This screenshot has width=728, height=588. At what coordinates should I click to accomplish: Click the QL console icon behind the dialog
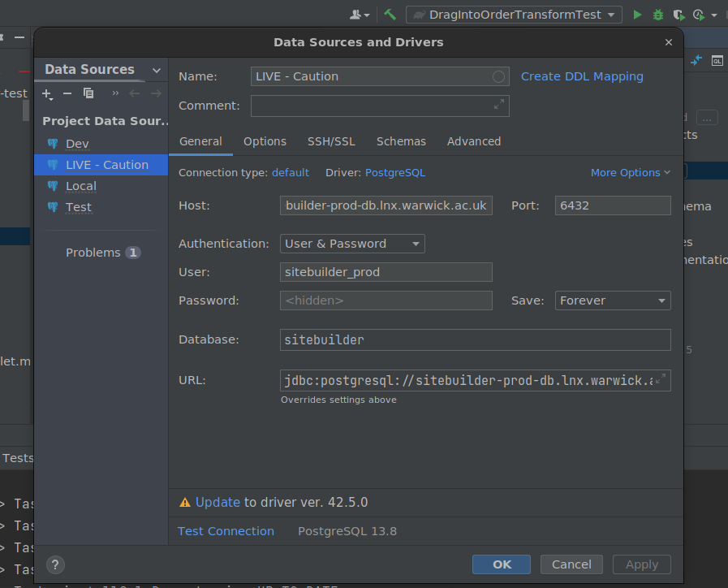tap(717, 61)
